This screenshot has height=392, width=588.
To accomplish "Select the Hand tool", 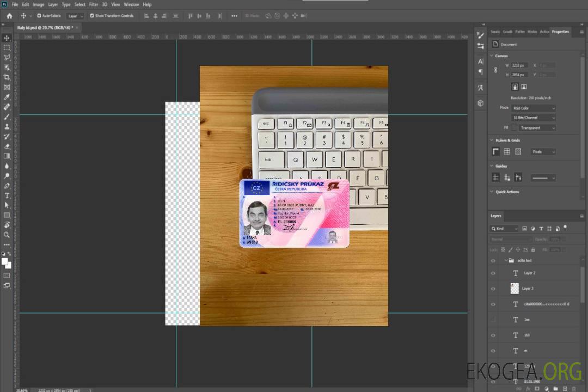I will click(x=7, y=225).
